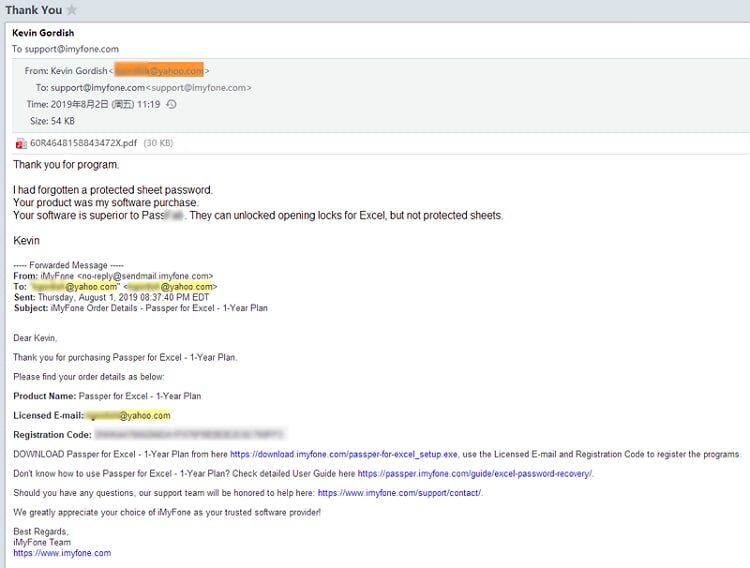
Task: Select the Thank You subject title
Action: (33, 10)
